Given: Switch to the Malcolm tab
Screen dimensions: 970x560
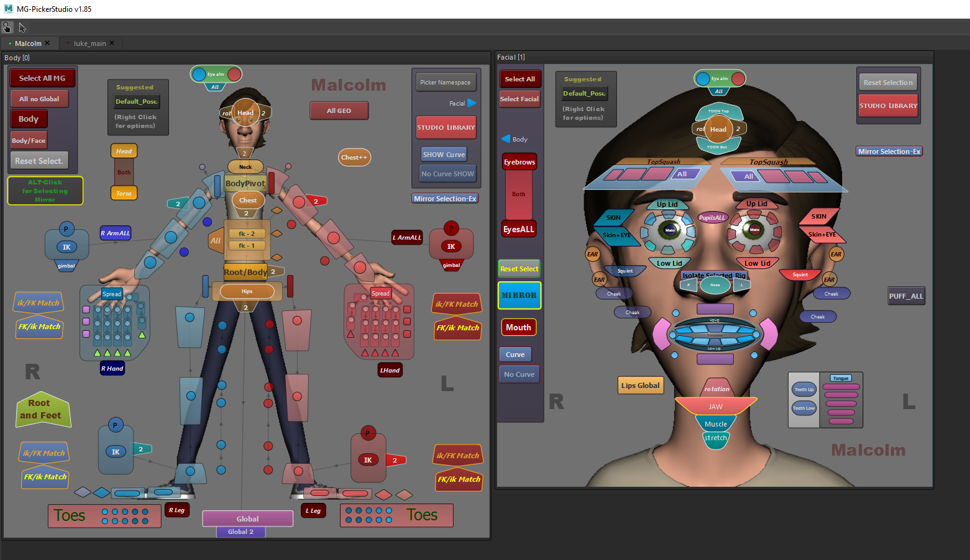Looking at the screenshot, I should [x=28, y=43].
